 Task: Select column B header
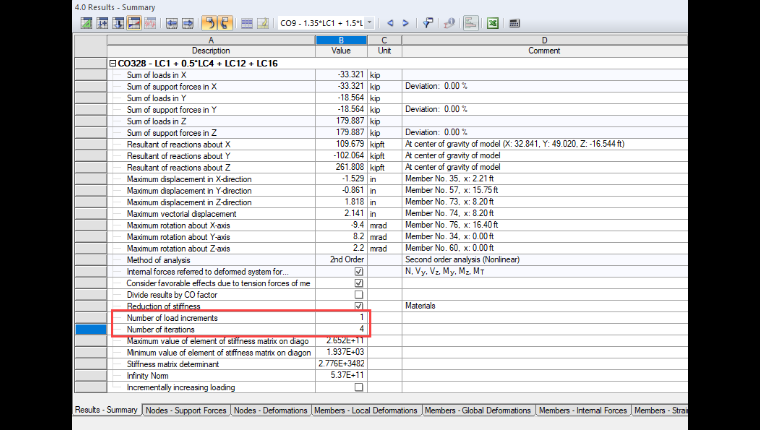[x=341, y=40]
